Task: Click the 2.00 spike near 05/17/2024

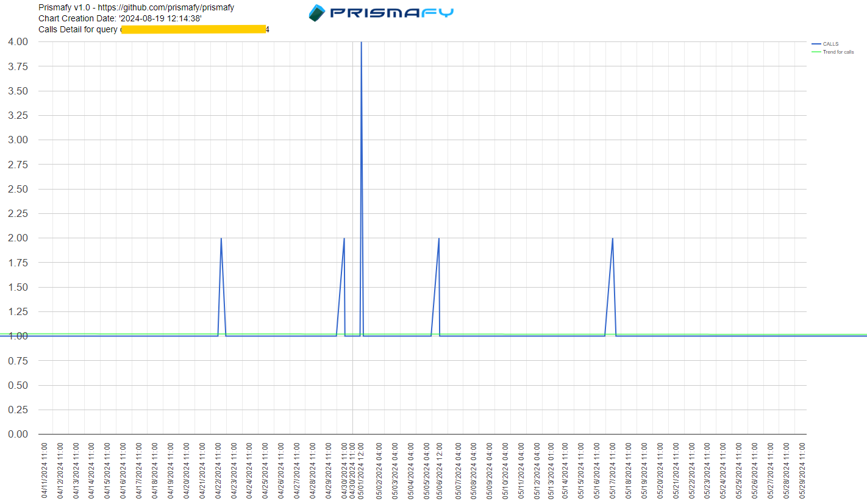Action: click(x=612, y=238)
